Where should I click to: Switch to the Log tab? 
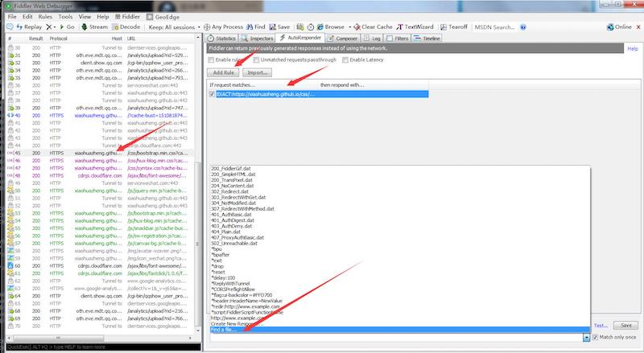point(372,38)
